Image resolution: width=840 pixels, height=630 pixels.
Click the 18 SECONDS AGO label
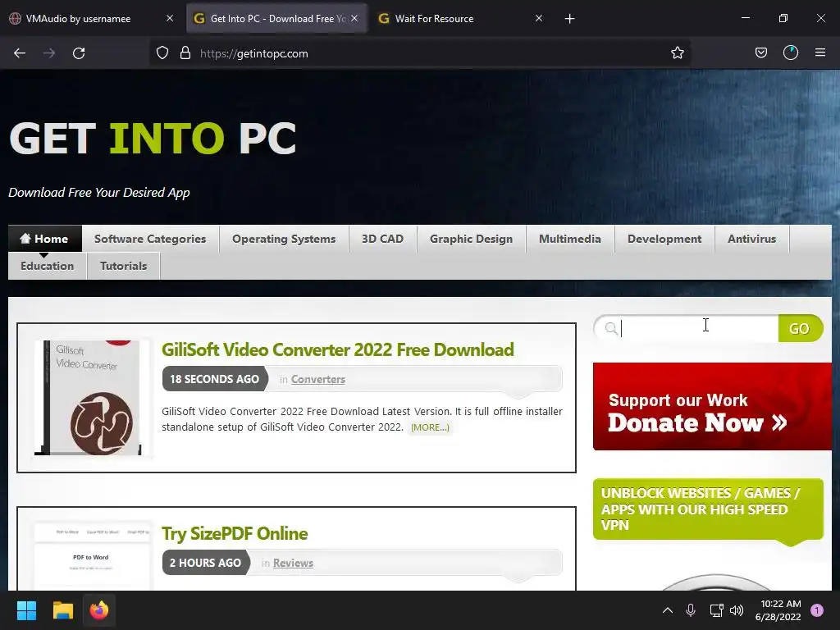point(214,379)
